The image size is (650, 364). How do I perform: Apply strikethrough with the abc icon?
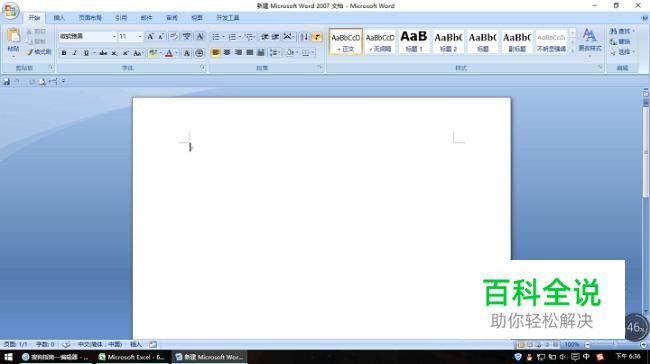tap(103, 53)
